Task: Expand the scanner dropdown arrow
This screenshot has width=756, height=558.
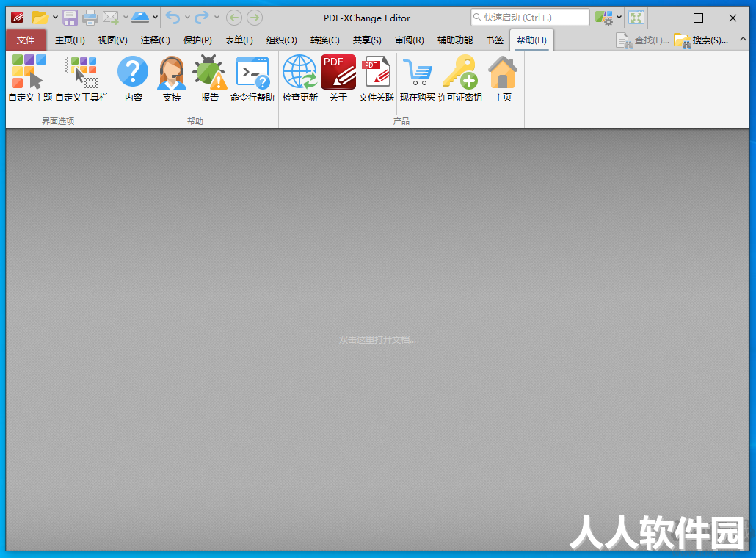Action: click(x=156, y=18)
